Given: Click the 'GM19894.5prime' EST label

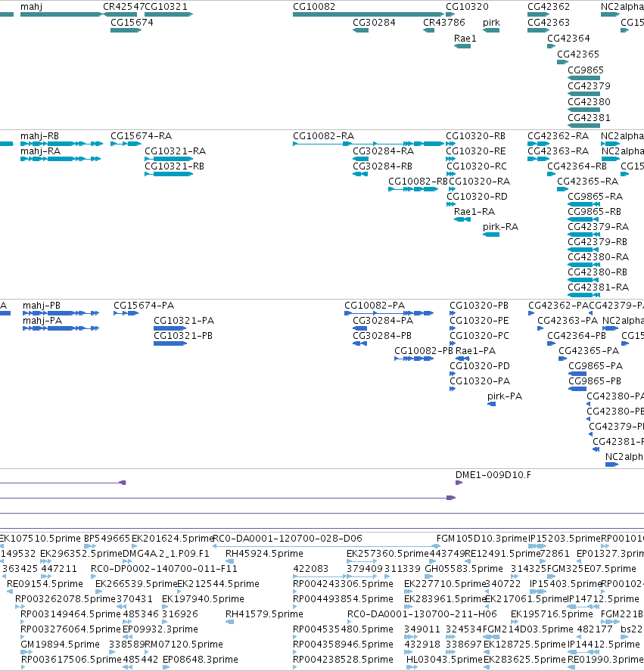Looking at the screenshot, I should click(60, 644).
